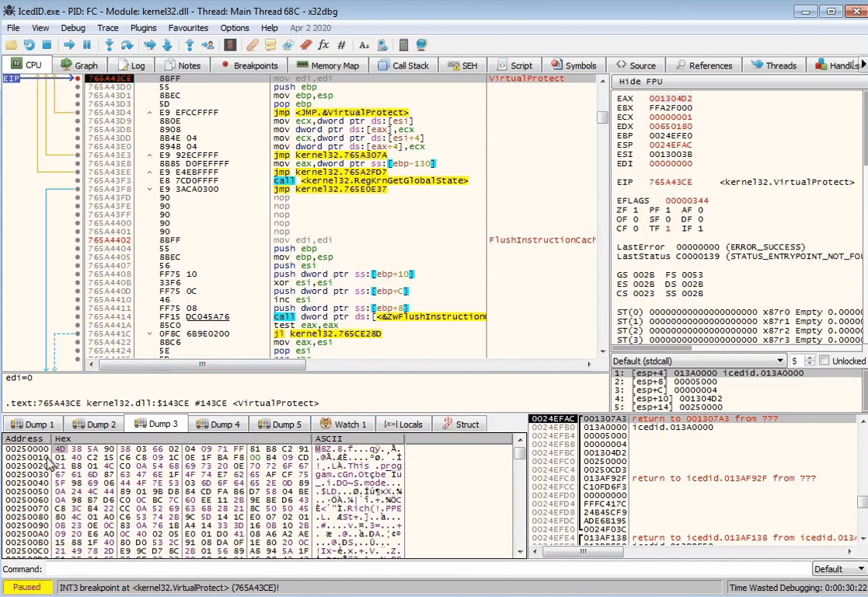Image resolution: width=868 pixels, height=597 pixels.
Task: Click the Pause execution icon
Action: (x=86, y=44)
